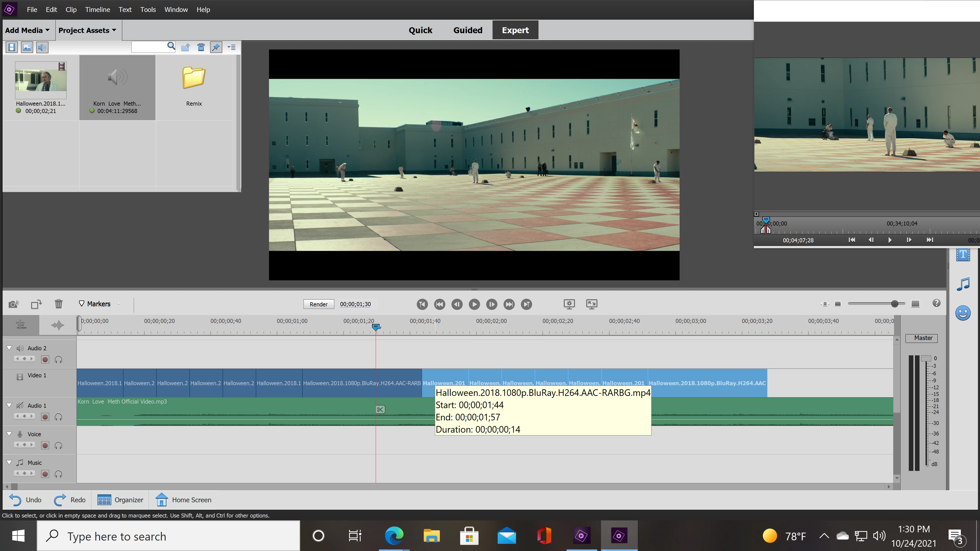The image size is (980, 551).
Task: Click the scissors split clip icon
Action: pyautogui.click(x=380, y=409)
